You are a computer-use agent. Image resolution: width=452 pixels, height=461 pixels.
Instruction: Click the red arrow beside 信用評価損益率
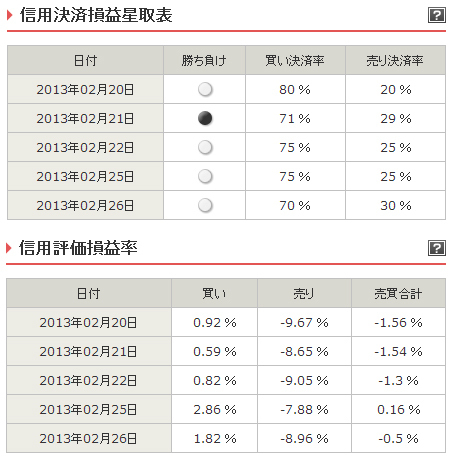[9, 248]
